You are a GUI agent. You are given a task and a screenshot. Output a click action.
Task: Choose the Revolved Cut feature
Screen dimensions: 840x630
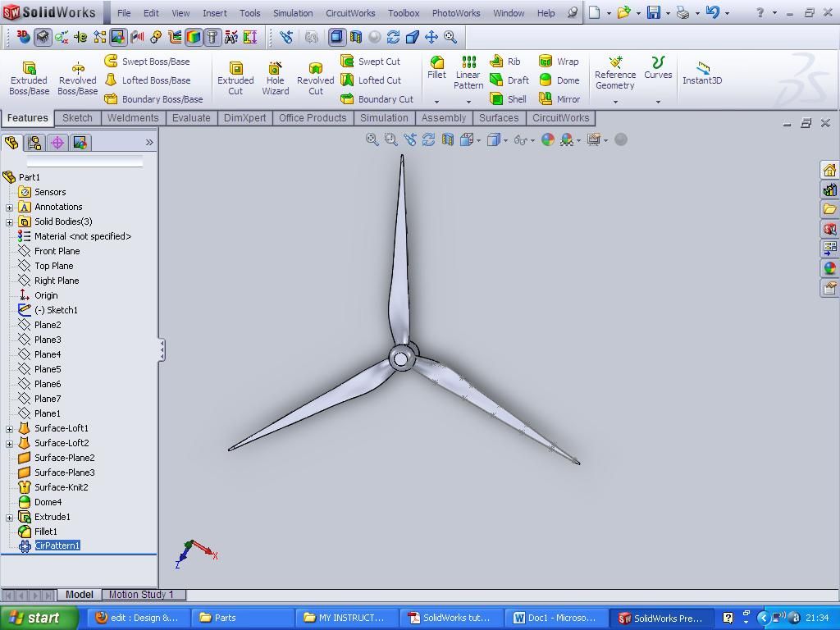[x=315, y=79]
